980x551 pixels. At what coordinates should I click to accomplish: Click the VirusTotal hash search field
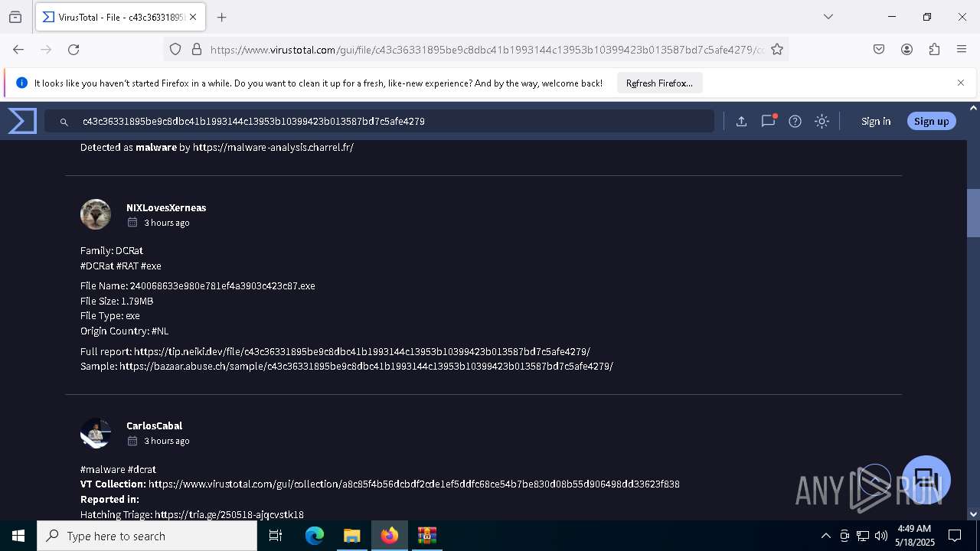(379, 121)
